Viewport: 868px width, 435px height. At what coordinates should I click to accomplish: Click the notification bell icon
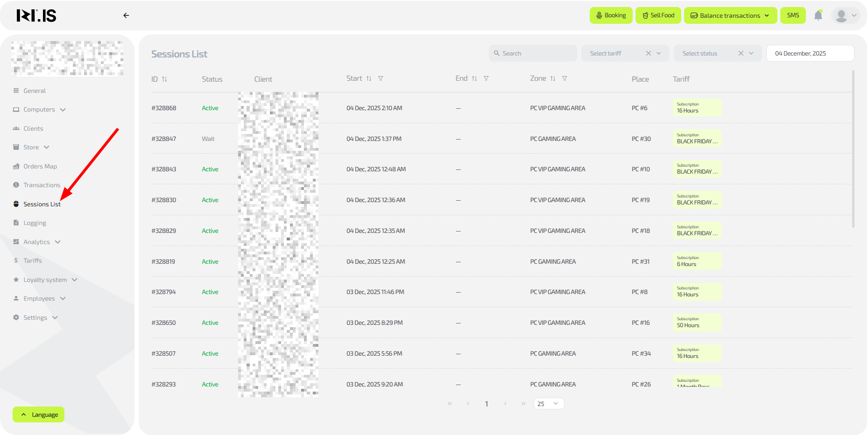point(818,15)
